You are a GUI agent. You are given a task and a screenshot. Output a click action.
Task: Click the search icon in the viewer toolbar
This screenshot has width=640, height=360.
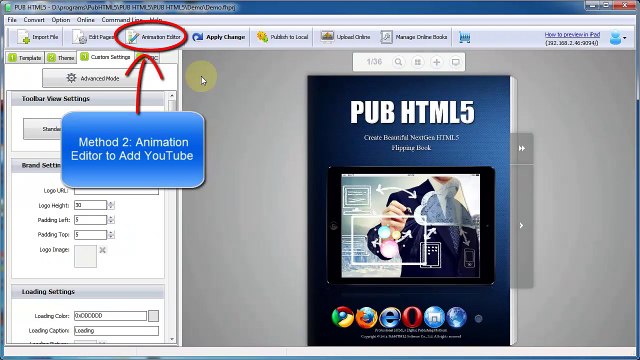point(398,62)
